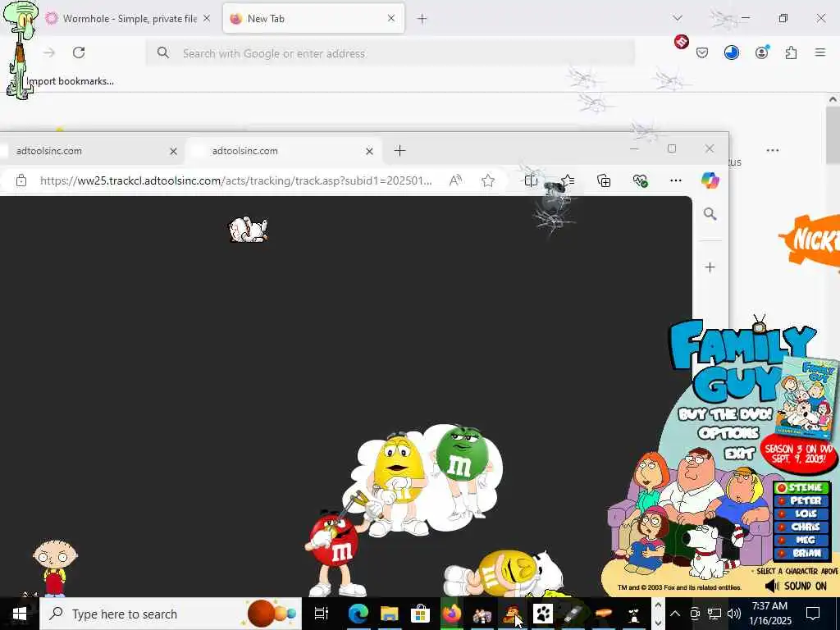Open Task View on the taskbar
The height and width of the screenshot is (630, 840).
coord(321,614)
